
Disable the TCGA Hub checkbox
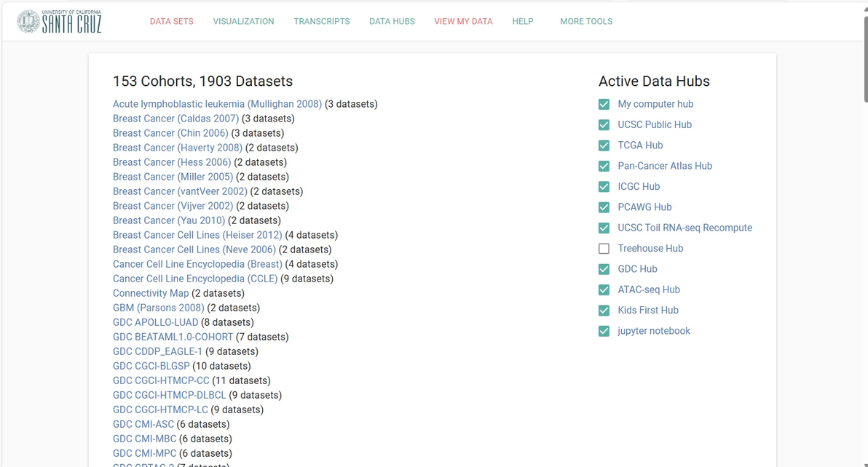click(604, 145)
